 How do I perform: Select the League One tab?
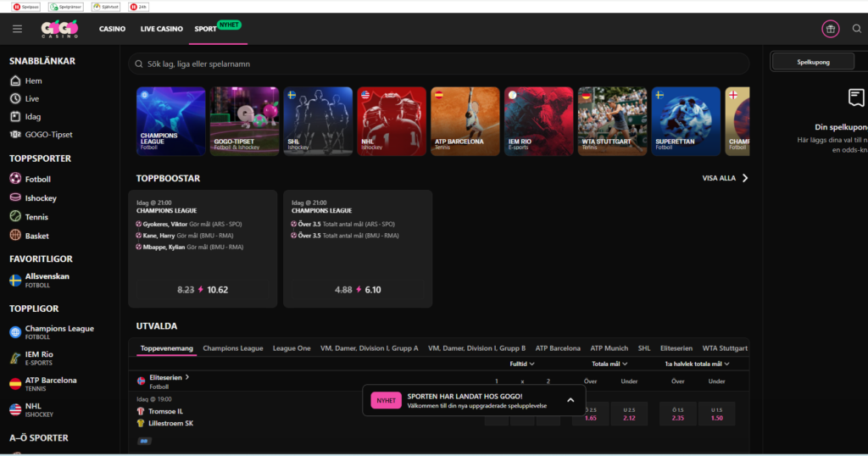point(292,348)
